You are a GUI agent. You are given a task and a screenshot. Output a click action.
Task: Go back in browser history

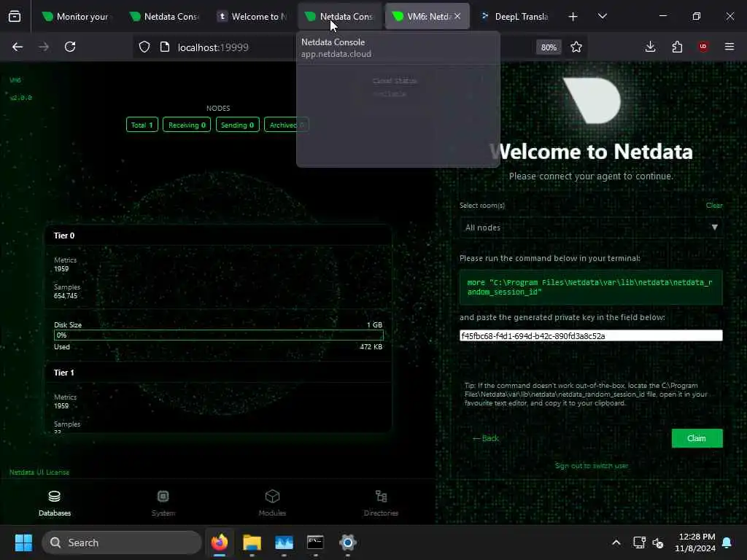[18, 47]
